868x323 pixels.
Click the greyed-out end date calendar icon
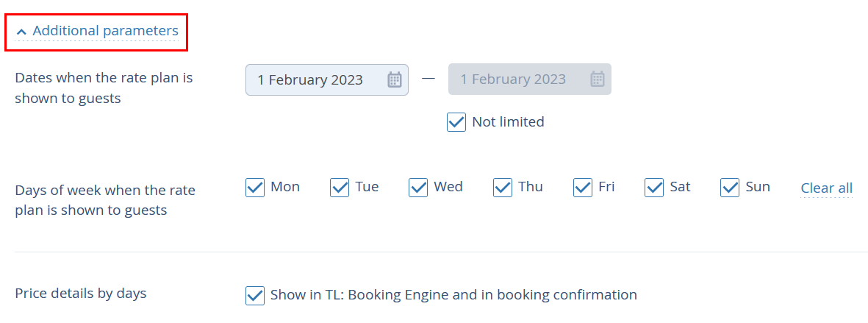coord(598,79)
